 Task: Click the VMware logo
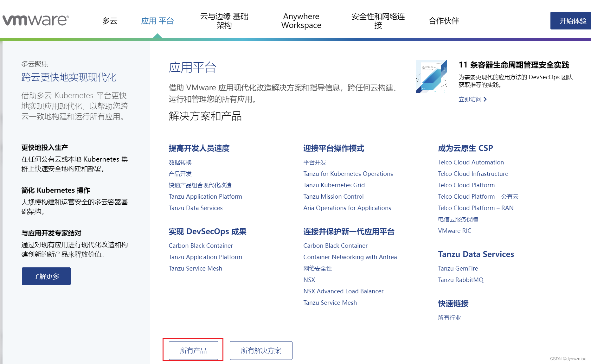click(x=35, y=20)
